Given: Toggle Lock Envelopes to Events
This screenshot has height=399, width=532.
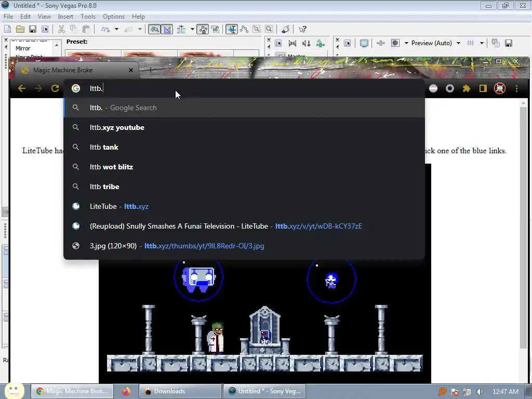Looking at the screenshot, I should pos(203,29).
